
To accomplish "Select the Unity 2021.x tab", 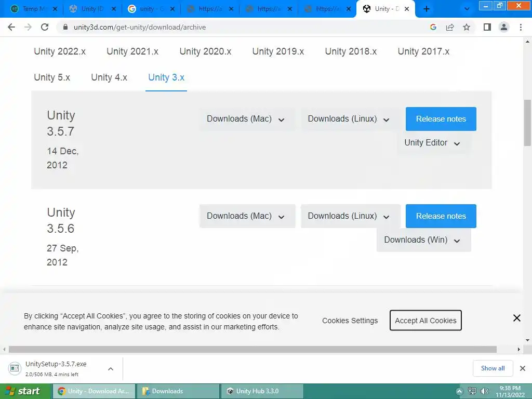I will point(132,51).
